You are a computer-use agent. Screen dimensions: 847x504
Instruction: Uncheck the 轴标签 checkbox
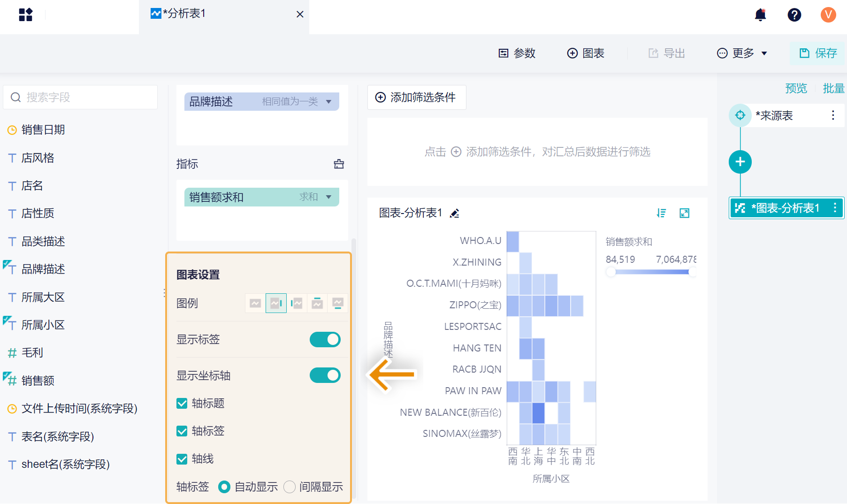pyautogui.click(x=182, y=431)
